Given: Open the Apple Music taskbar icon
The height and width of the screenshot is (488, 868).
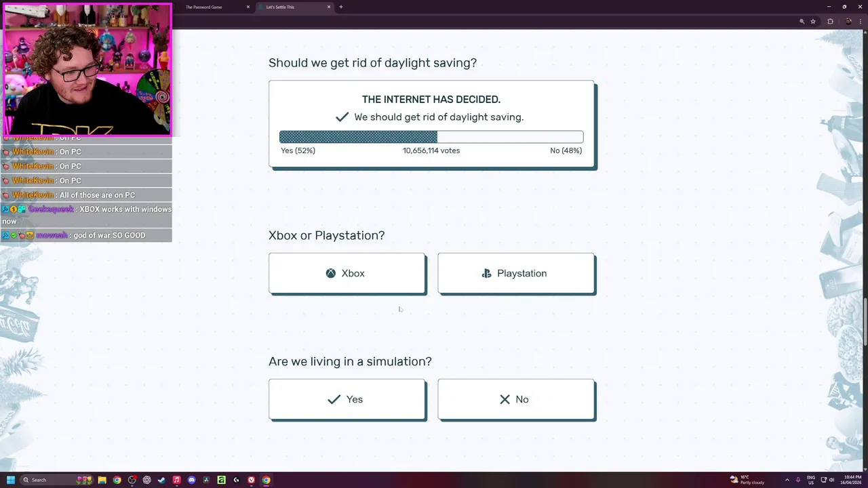Looking at the screenshot, I should [x=176, y=480].
